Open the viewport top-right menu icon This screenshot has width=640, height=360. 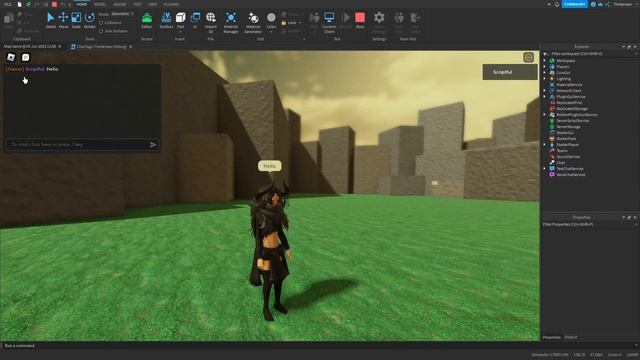529,57
